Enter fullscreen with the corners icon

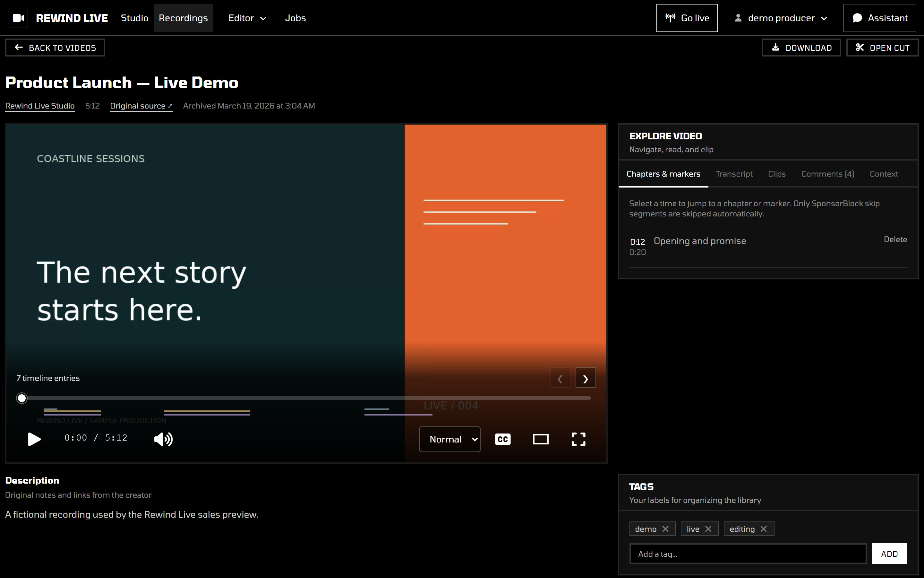(578, 439)
